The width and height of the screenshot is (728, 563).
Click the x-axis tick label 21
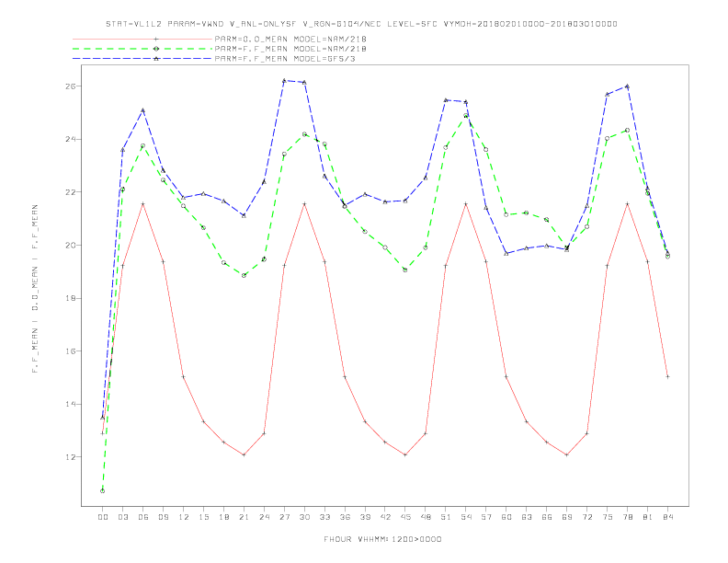[x=244, y=517]
